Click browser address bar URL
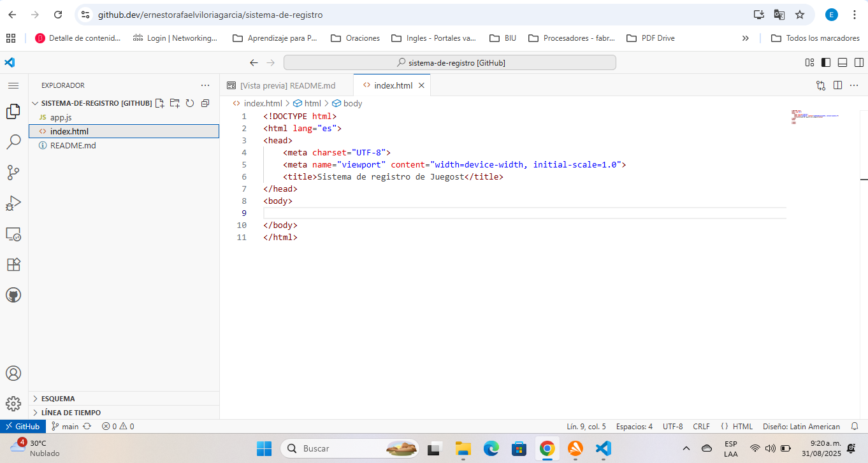Screen dimensions: 868x463 click(x=210, y=14)
